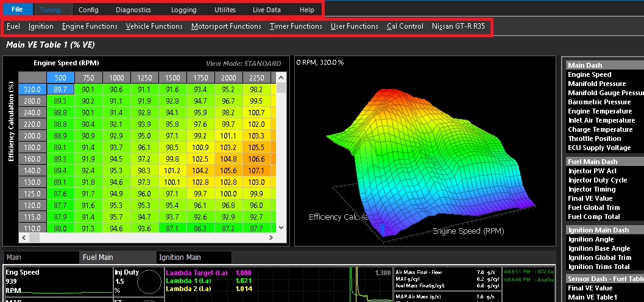This screenshot has height=302, width=644.
Task: Open the Config tab
Action: tap(88, 10)
